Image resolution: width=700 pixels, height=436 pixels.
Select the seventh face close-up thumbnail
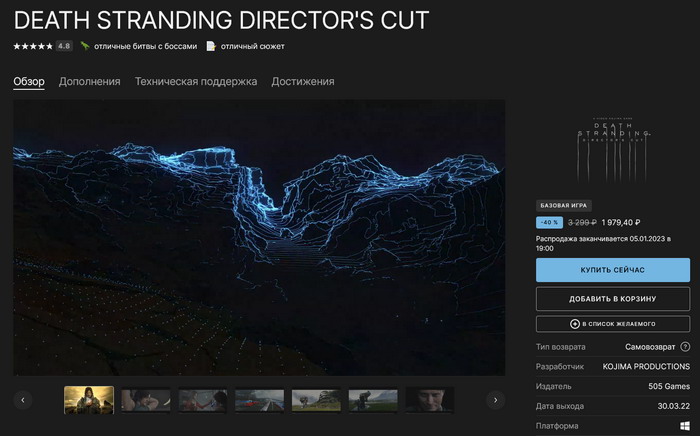(x=429, y=400)
